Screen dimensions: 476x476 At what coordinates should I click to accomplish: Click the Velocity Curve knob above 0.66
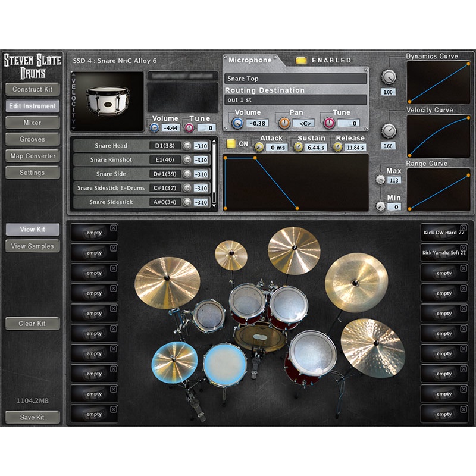click(x=389, y=130)
